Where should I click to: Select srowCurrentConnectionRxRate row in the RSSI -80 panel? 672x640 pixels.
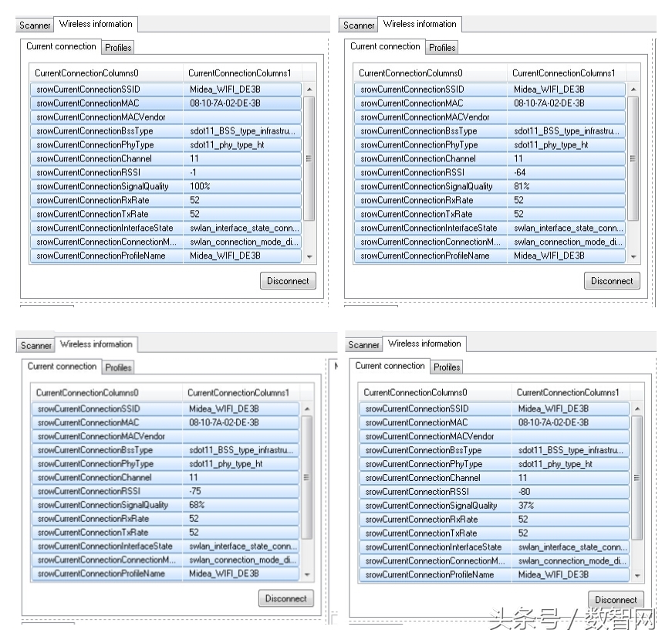494,519
